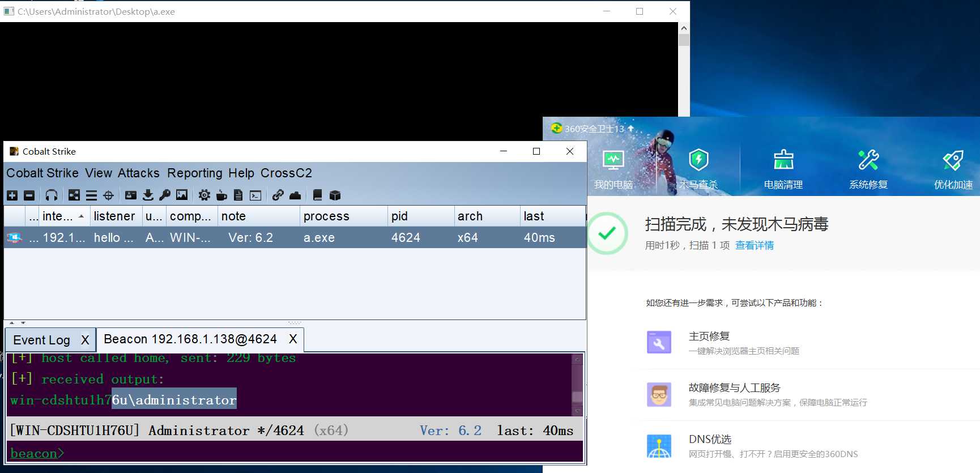The image size is (980, 473).
Task: Click the upgrade arrow next to 360安全卫士13
Action: point(630,129)
